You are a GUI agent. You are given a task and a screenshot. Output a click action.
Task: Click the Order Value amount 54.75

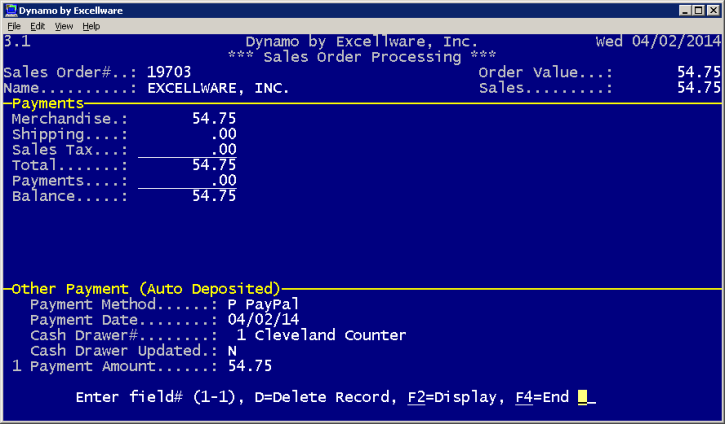(x=699, y=72)
